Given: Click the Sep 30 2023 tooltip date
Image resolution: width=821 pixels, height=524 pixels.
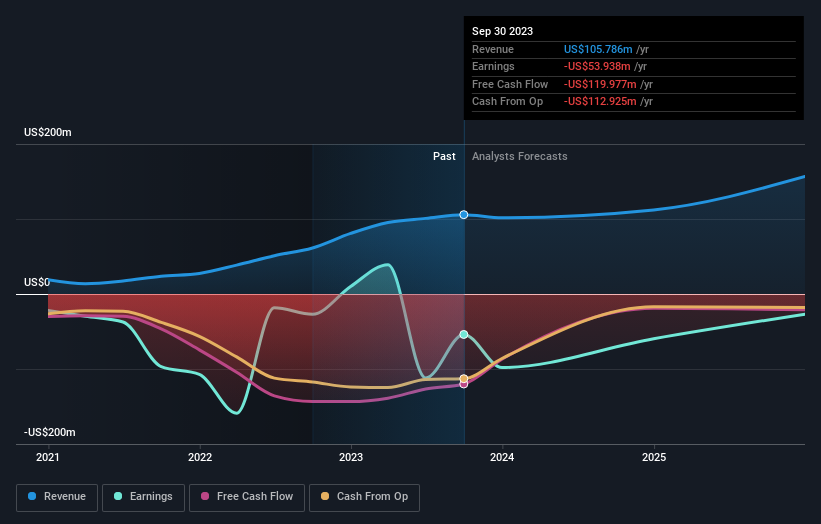Looking at the screenshot, I should 502,31.
